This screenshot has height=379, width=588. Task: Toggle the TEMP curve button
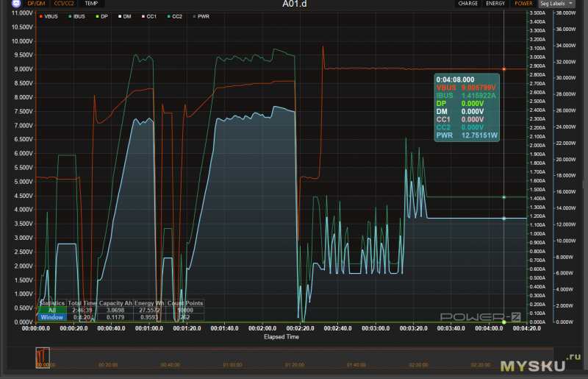pyautogui.click(x=91, y=4)
